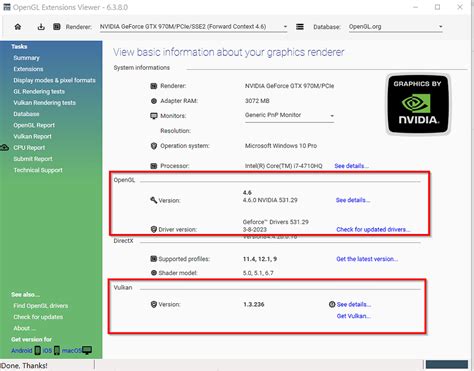
Task: Click See details link for OpenGL Version
Action: click(x=353, y=200)
